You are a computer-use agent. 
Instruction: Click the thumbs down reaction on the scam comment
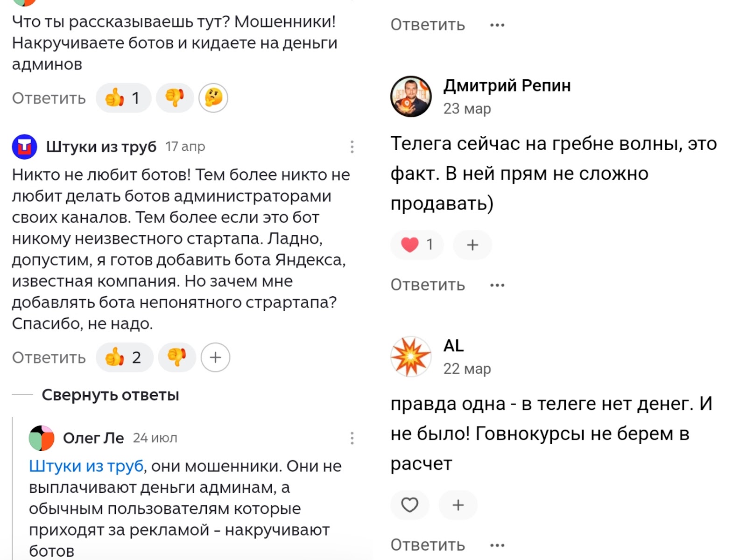[x=175, y=98]
